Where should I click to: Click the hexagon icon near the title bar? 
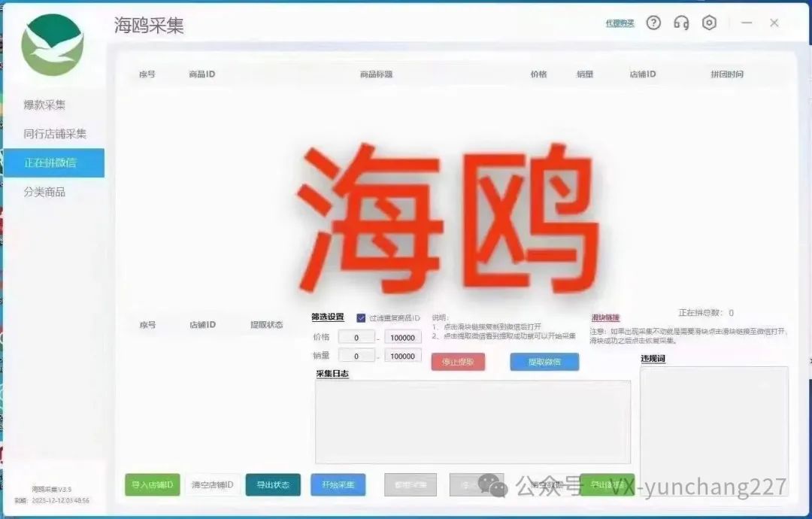(707, 23)
